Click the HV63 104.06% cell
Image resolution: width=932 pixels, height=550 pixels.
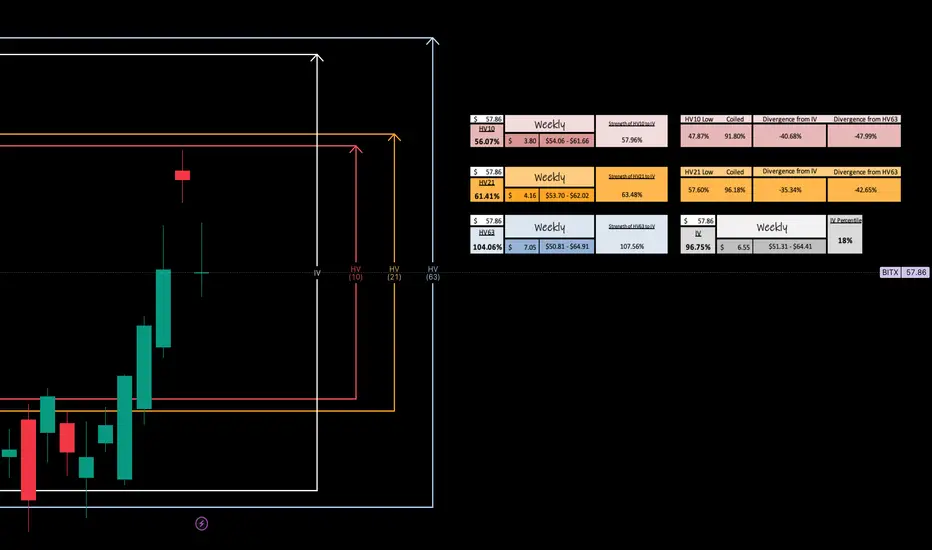[487, 240]
